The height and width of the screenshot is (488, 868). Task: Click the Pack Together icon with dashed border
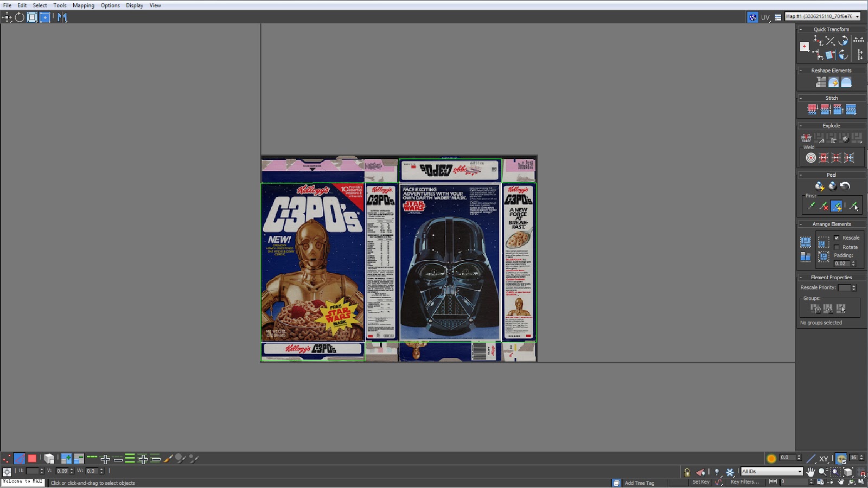[824, 242]
